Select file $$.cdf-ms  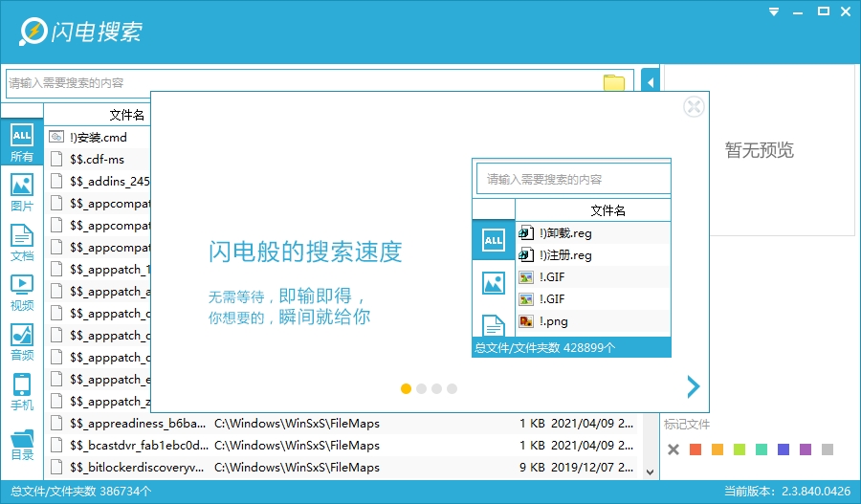tap(98, 159)
